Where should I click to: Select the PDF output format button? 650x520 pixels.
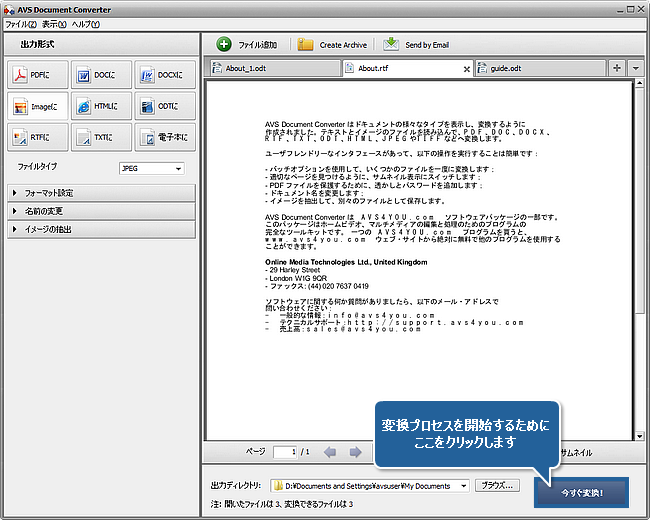(x=38, y=75)
